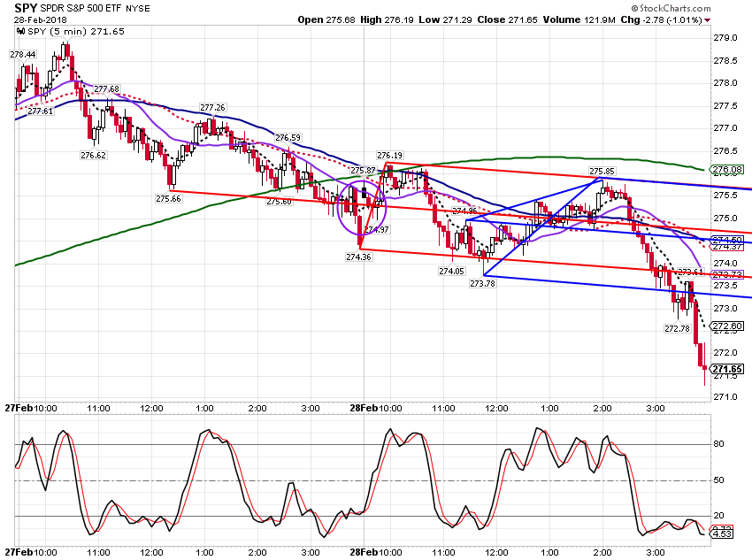Click the 275.66 low label
Viewport: 752px width, 560px height.
(168, 198)
